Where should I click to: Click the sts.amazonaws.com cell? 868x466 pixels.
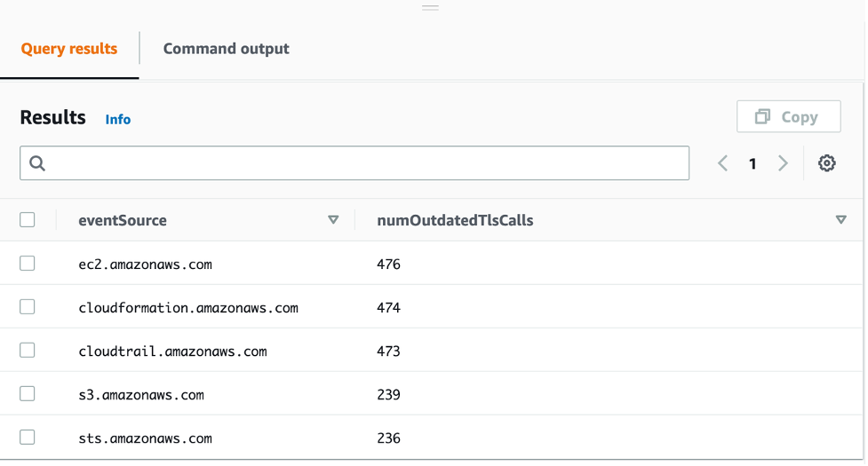145,438
